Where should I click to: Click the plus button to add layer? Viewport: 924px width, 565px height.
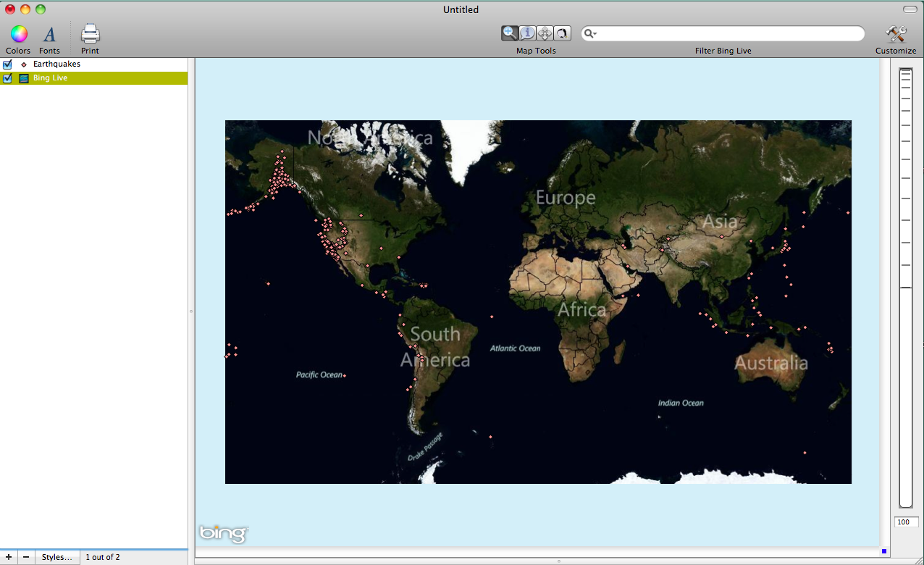9,557
